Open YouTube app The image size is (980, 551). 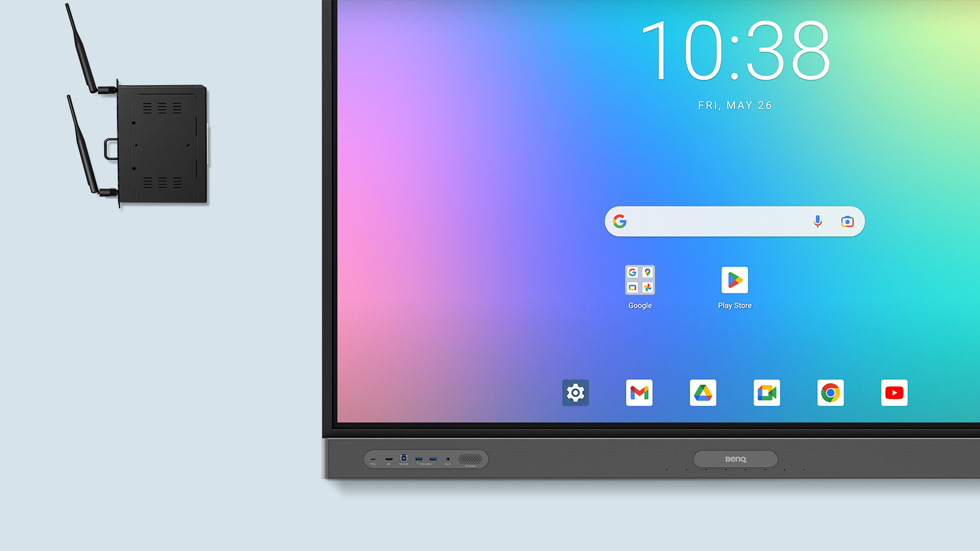click(x=894, y=392)
